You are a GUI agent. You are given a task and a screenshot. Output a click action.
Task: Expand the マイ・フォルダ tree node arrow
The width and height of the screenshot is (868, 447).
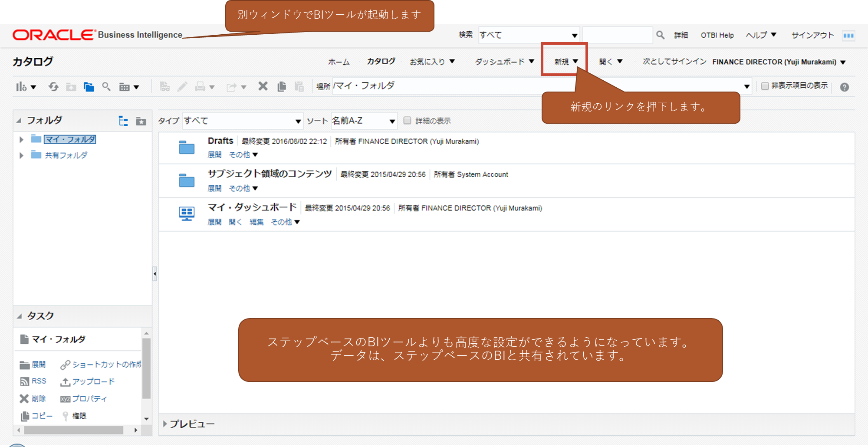click(x=21, y=140)
